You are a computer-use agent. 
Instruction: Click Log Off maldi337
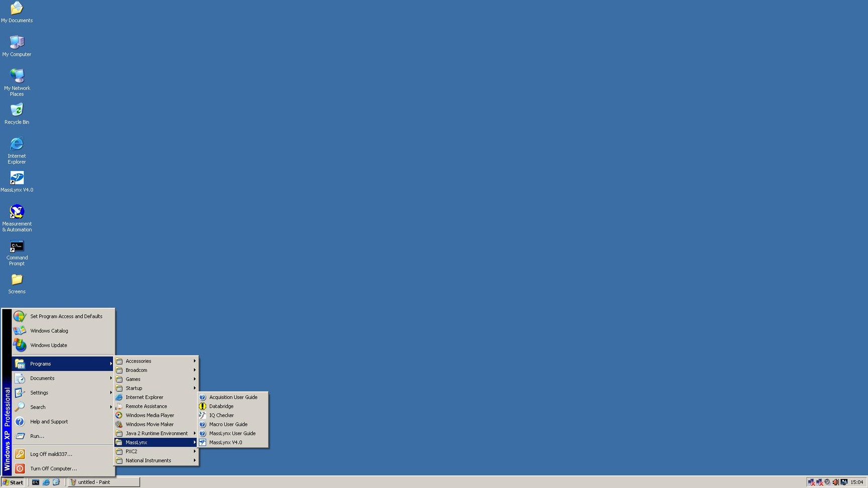click(x=51, y=454)
